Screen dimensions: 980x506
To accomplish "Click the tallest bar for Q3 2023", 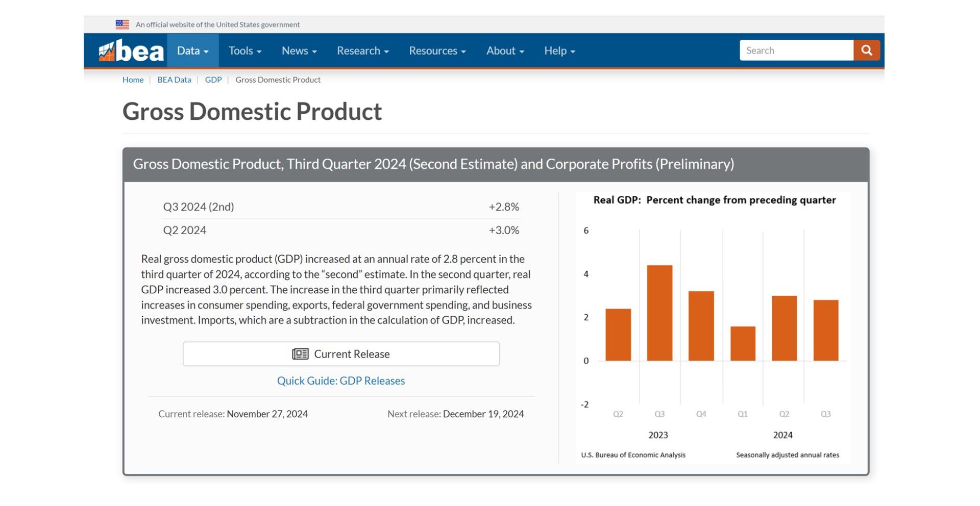I will [659, 313].
